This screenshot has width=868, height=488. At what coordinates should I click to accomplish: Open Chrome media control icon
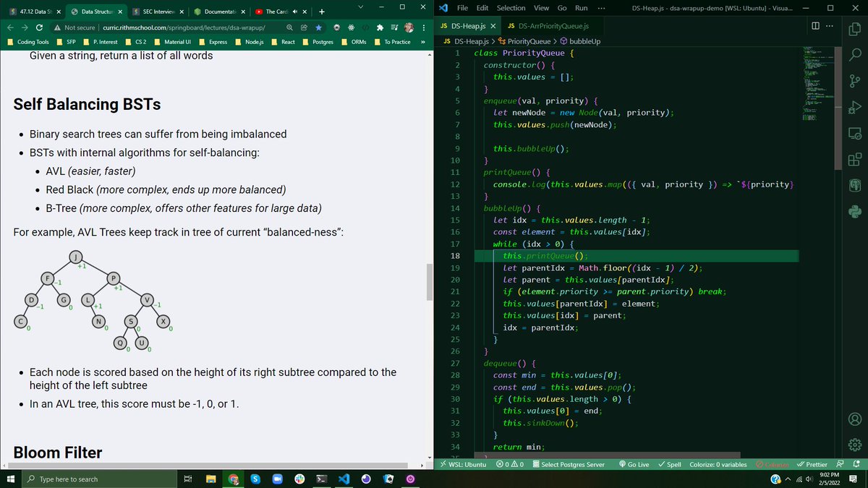tap(395, 27)
